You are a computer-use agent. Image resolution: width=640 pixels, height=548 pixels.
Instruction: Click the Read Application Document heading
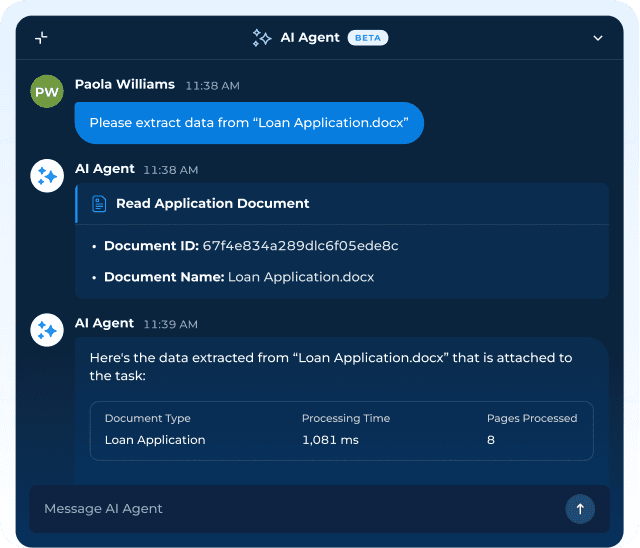coord(213,204)
